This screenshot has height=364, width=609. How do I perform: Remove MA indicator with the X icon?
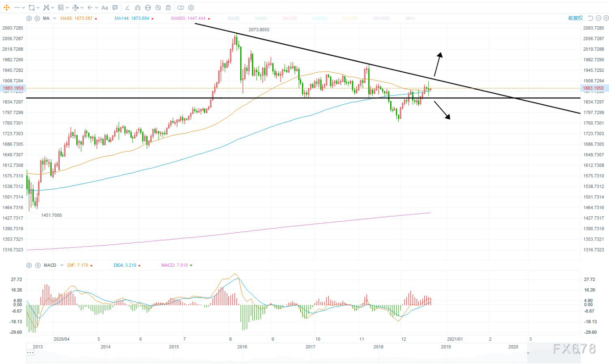pos(37,18)
